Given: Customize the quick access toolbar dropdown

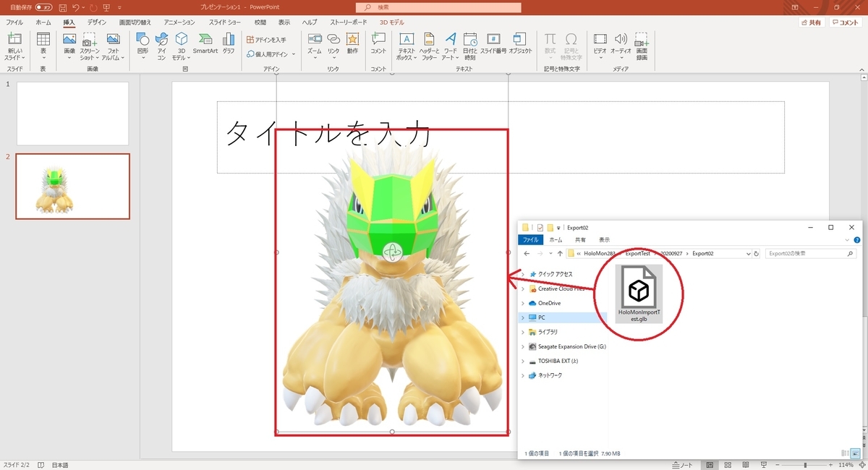Looking at the screenshot, I should (x=118, y=7).
